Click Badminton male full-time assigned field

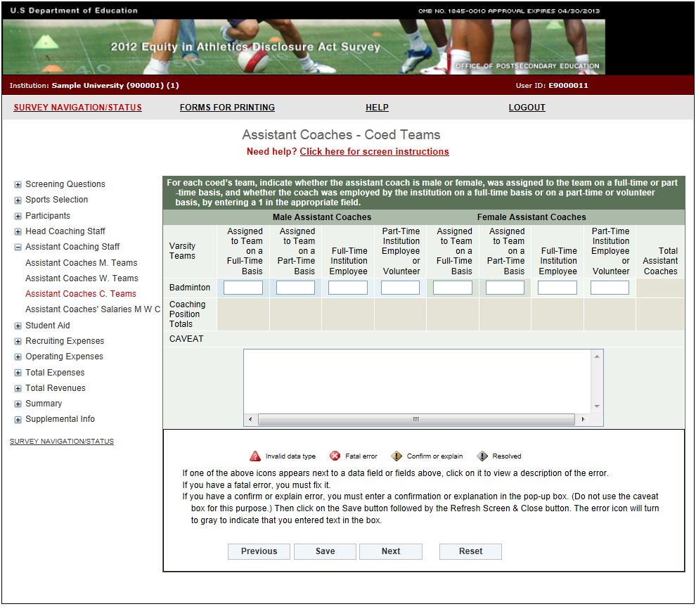click(x=243, y=288)
